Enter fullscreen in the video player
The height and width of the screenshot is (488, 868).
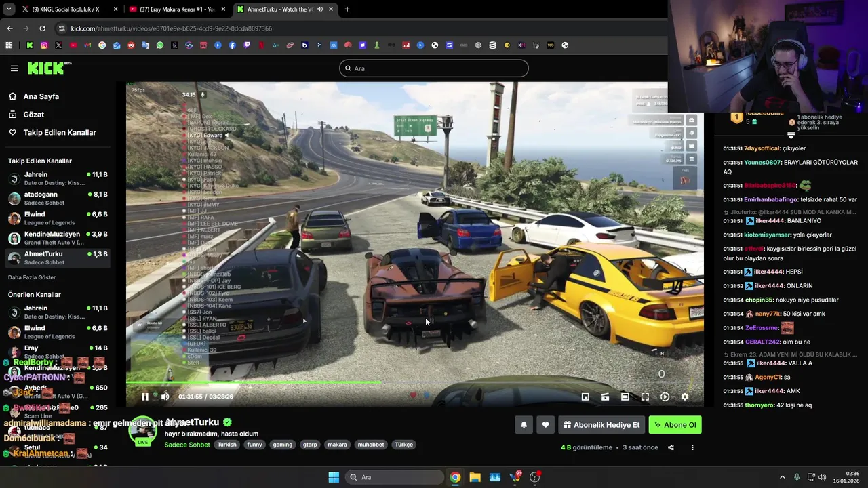645,396
